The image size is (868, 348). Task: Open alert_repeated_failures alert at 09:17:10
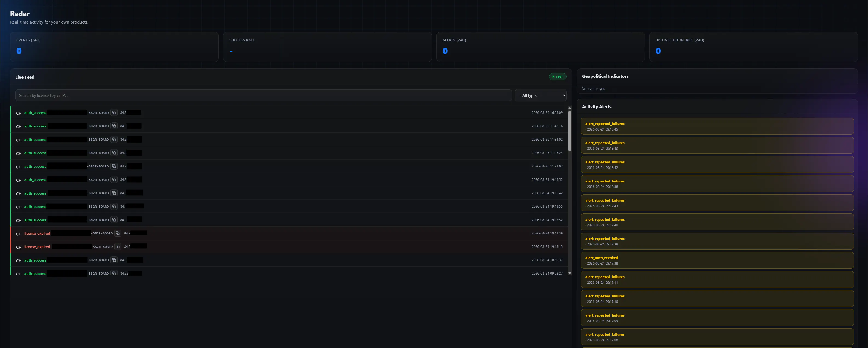click(x=717, y=298)
